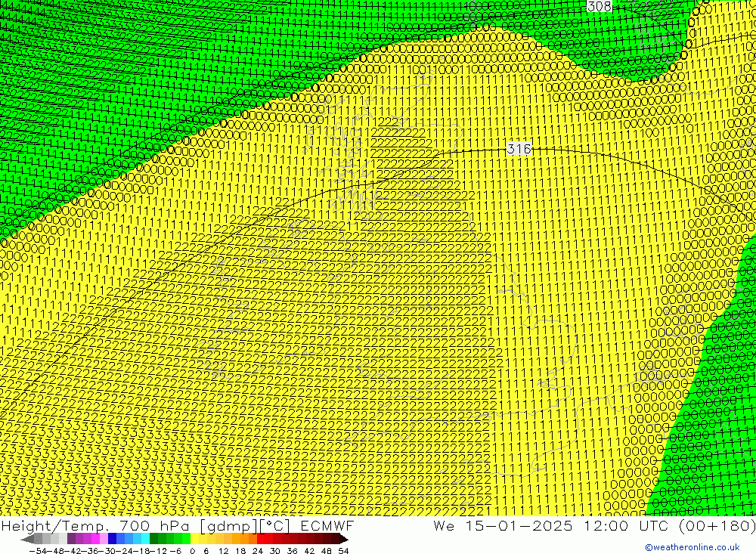Pick the yellow swatch at 0 in legend
The height and width of the screenshot is (554, 756).
pyautogui.click(x=195, y=539)
